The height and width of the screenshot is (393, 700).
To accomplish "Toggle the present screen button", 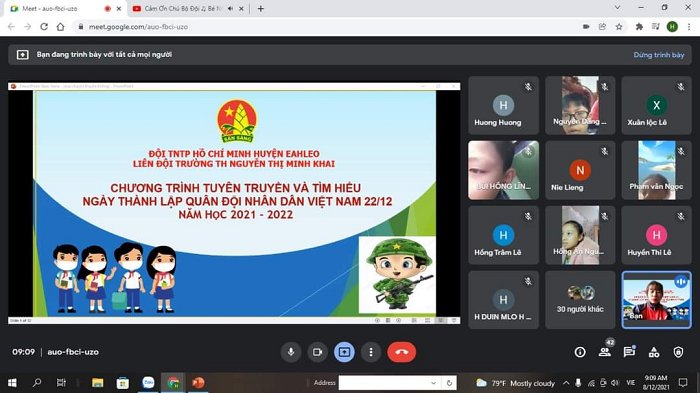I will 344,352.
